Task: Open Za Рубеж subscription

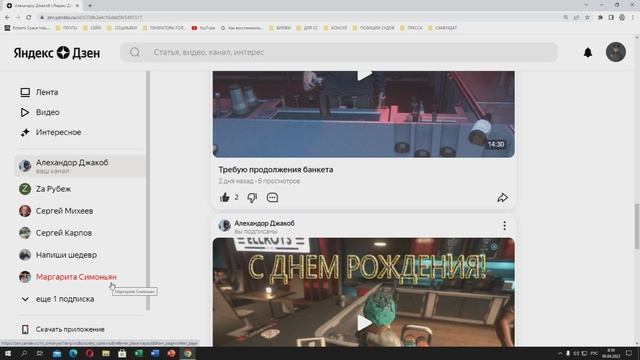Action: pos(45,189)
